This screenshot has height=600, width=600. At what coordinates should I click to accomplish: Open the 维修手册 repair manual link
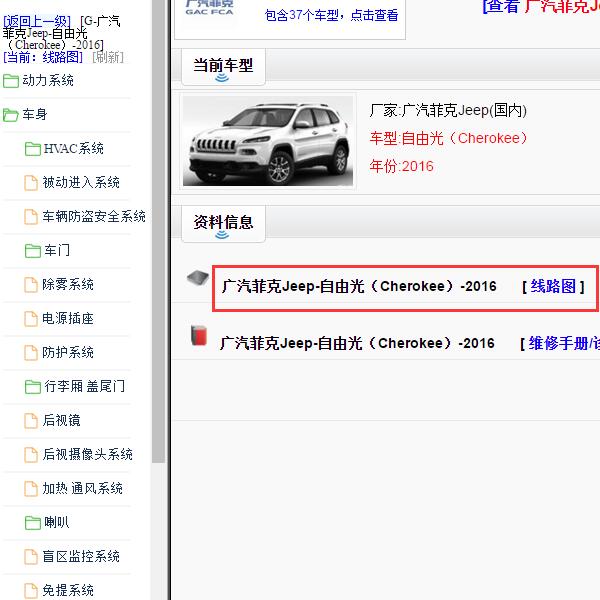pyautogui.click(x=564, y=344)
